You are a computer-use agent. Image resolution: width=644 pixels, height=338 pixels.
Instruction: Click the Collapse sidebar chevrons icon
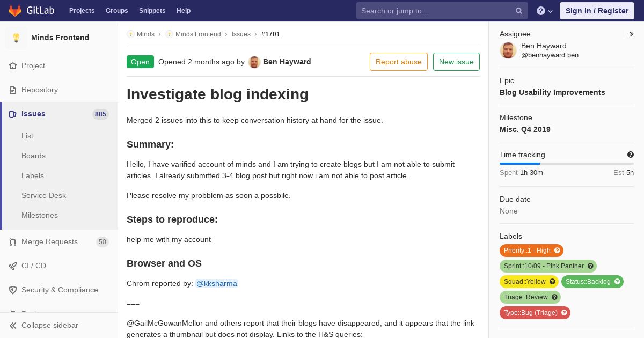pyautogui.click(x=13, y=325)
